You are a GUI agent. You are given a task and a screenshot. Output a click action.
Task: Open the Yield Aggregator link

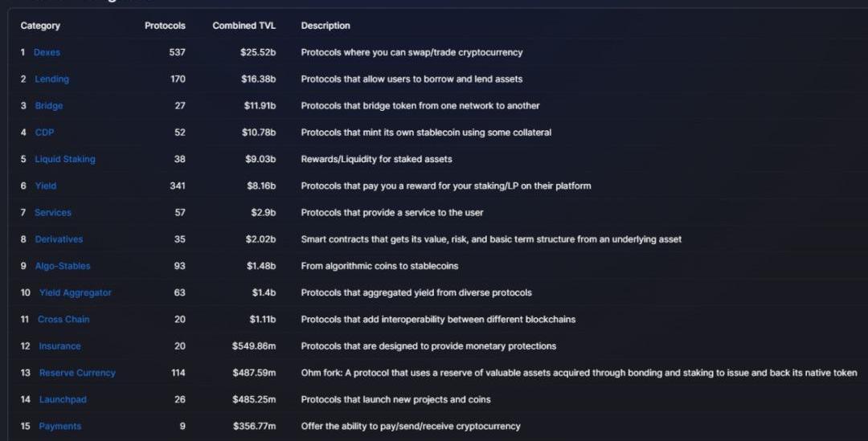[75, 292]
